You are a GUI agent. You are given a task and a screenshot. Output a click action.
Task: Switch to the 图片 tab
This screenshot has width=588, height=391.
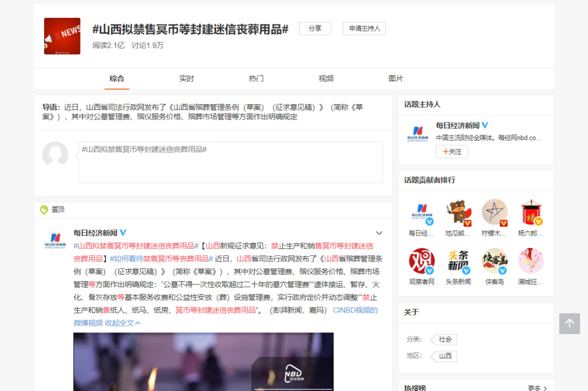(396, 79)
